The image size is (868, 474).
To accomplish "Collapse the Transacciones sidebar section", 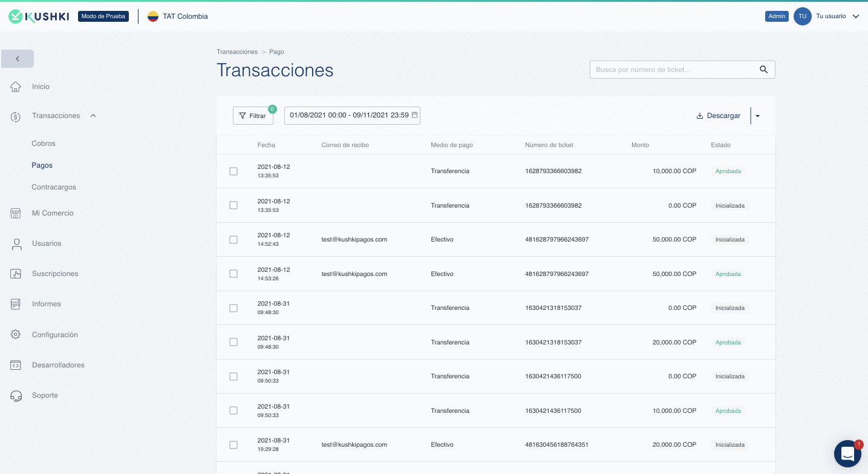I will (93, 116).
